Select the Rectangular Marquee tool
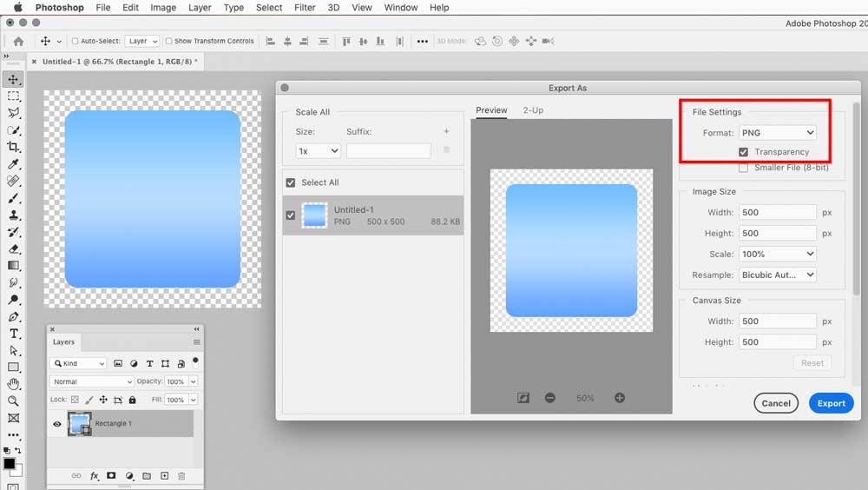Screen dimensions: 868x490 [x=13, y=96]
